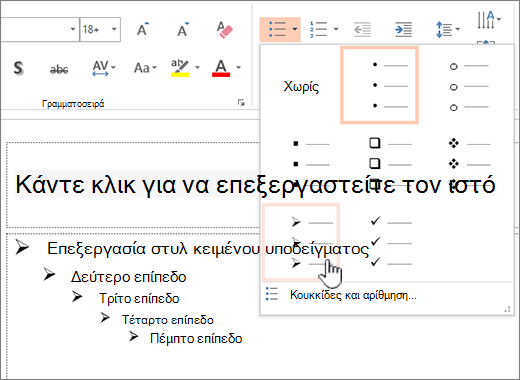The width and height of the screenshot is (520, 380).
Task: Click Πέμπτο επίπεδο text line
Action: click(196, 338)
